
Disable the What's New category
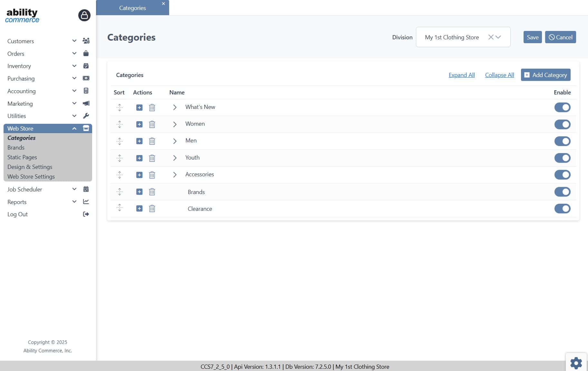562,107
